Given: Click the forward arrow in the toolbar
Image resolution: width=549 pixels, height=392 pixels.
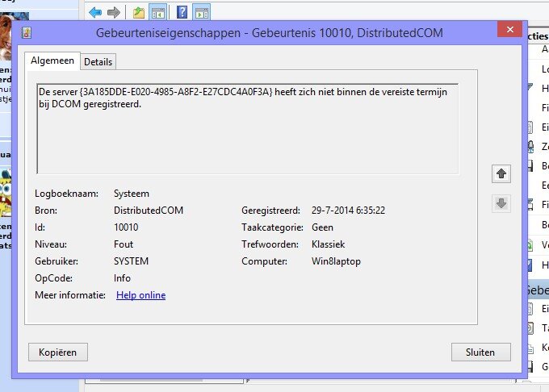Looking at the screenshot, I should pyautogui.click(x=114, y=12).
